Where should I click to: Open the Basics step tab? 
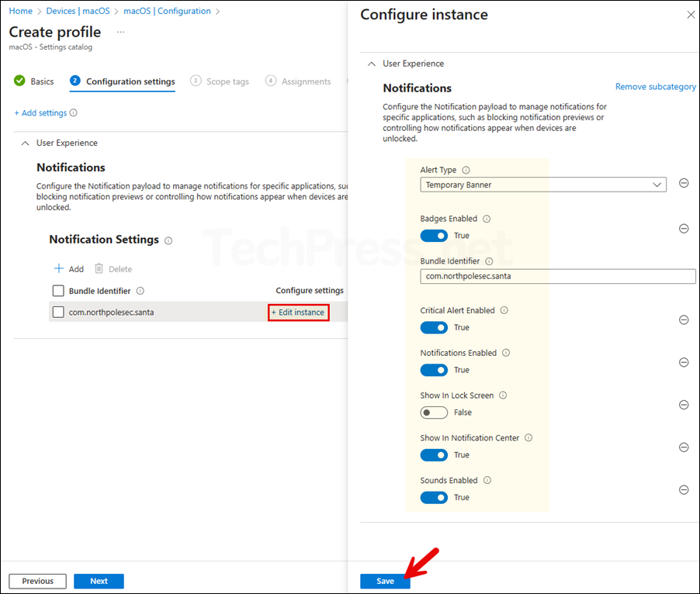[34, 81]
